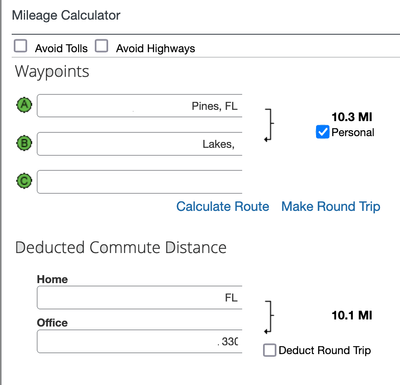Click the green waypoint A marker icon
400x385 pixels.
pyautogui.click(x=24, y=105)
